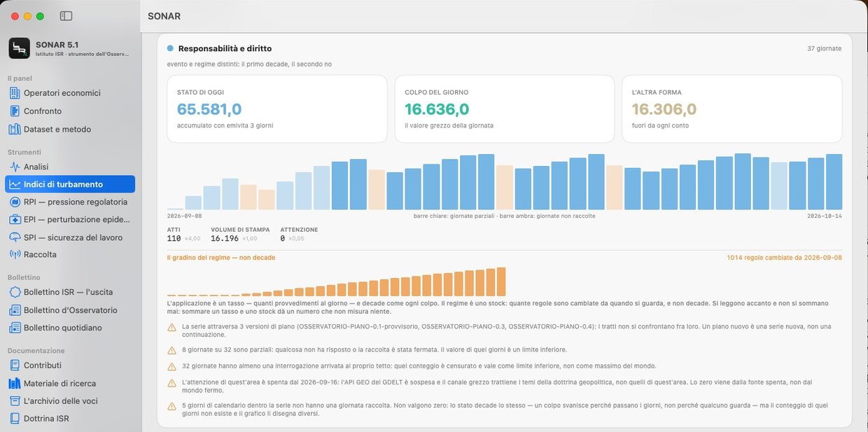Open Bollettino d'Osservatorio in the sidebar
Image resolution: width=868 pixels, height=432 pixels.
coord(70,310)
